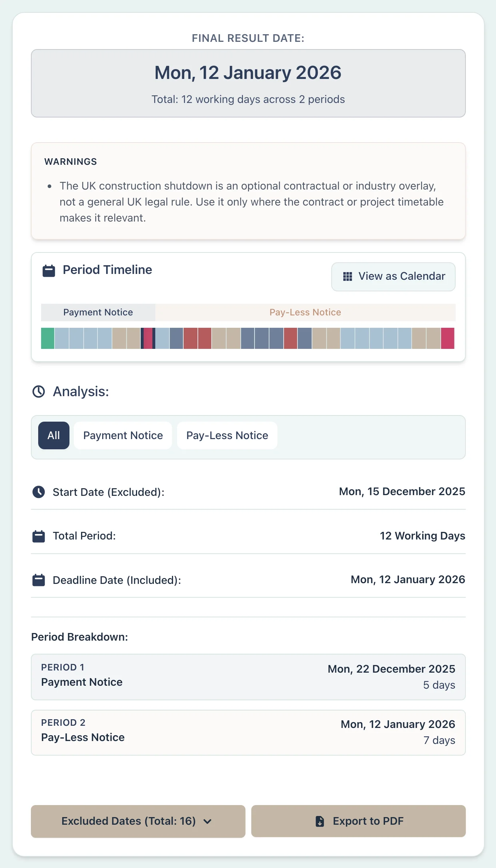Click the clock icon next to Analysis
Viewport: 496px width, 868px height.
click(x=39, y=392)
